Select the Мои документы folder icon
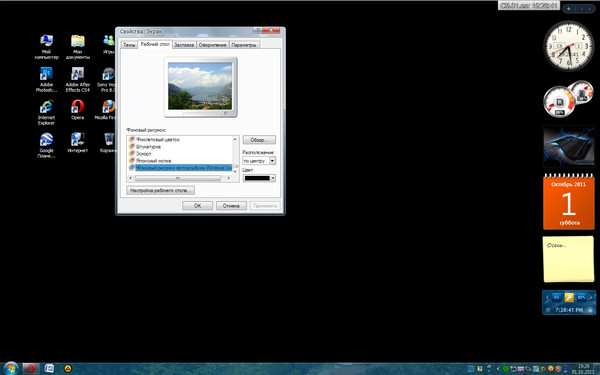Viewport: 600px width, 375px height. 78,46
